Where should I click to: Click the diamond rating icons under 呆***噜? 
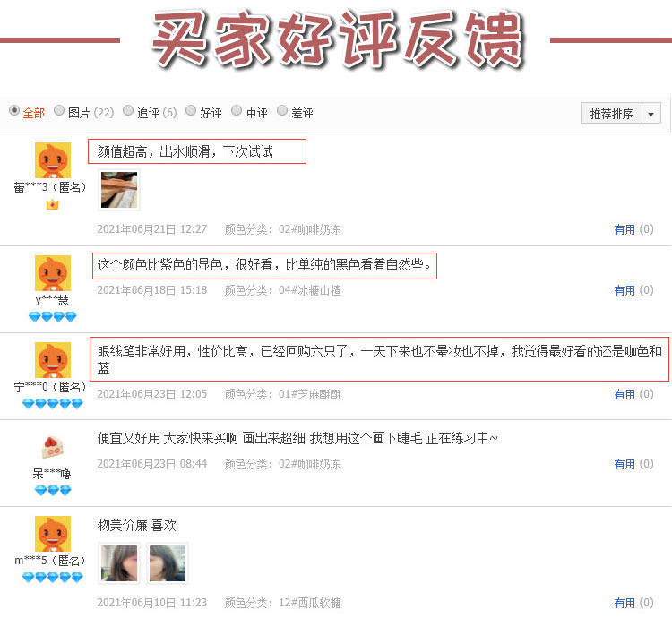[53, 491]
